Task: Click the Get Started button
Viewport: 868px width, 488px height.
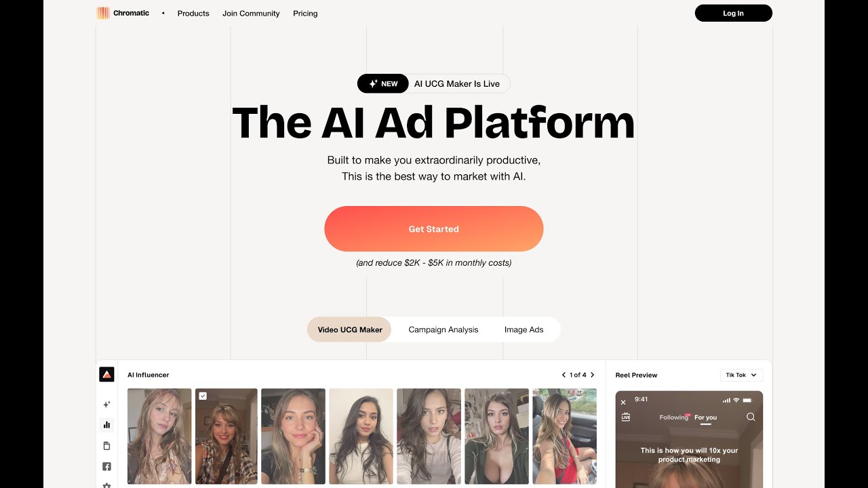Action: click(434, 229)
